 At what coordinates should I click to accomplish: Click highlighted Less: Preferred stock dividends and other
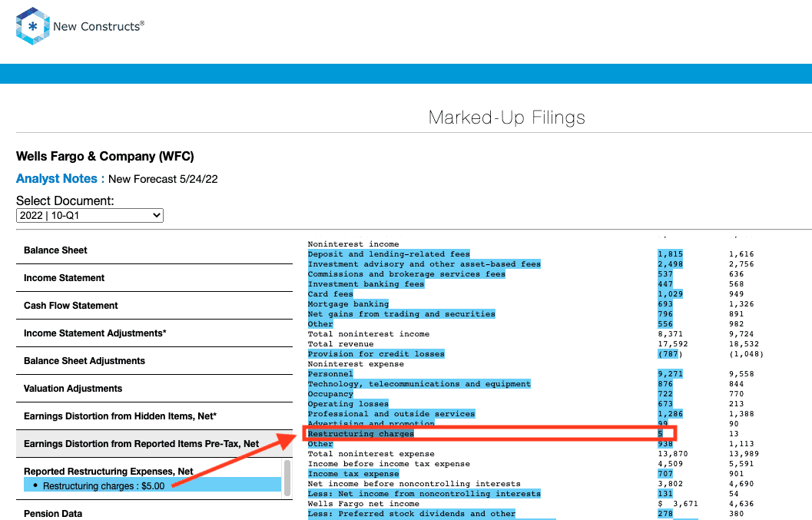click(x=412, y=514)
